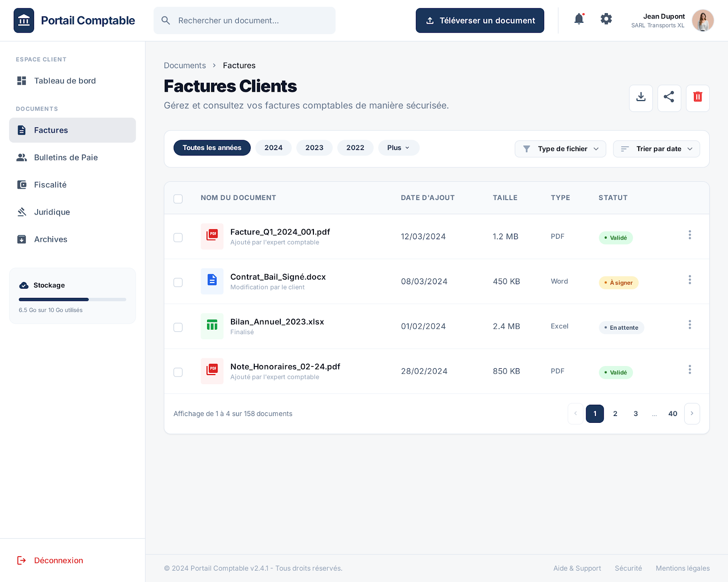Viewport: 728px width, 582px height.
Task: Select the Facture_Q1_2024_001.pdf checkbox
Action: point(178,237)
